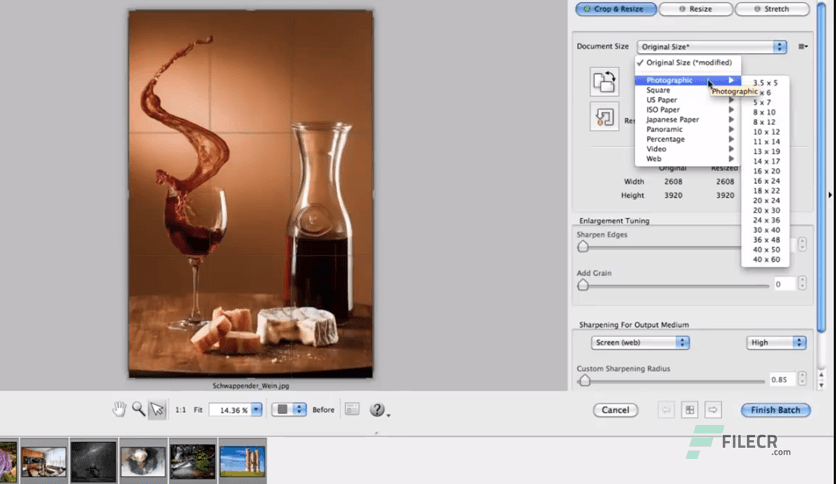
Task: Click the Resized height value 3920
Action: pos(725,195)
